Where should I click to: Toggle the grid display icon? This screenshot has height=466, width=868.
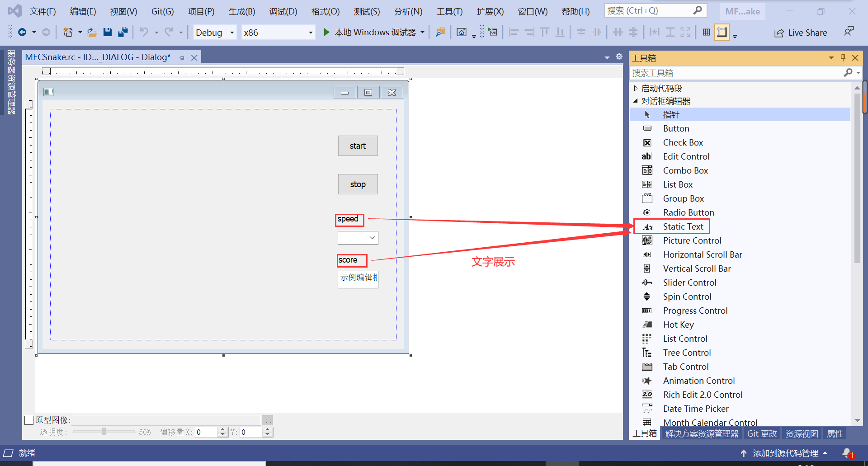[706, 32]
